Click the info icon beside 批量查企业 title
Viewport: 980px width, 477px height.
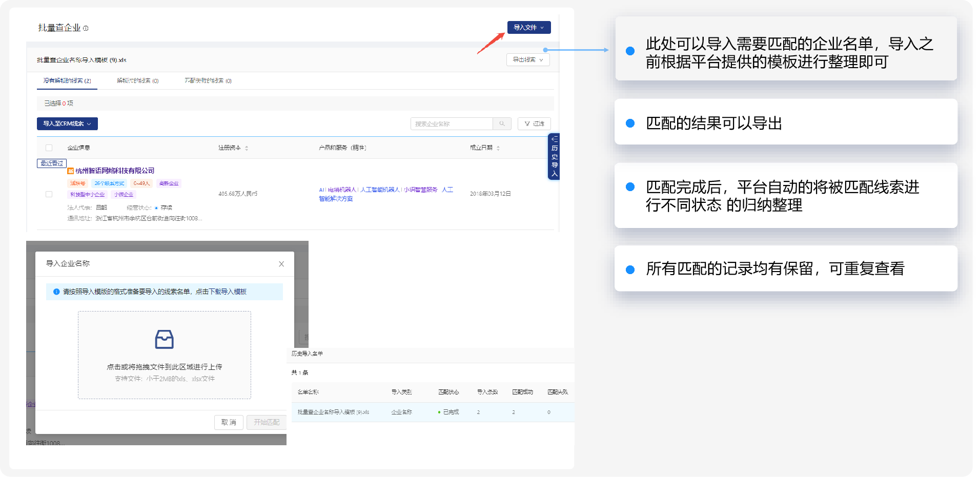[x=86, y=28]
